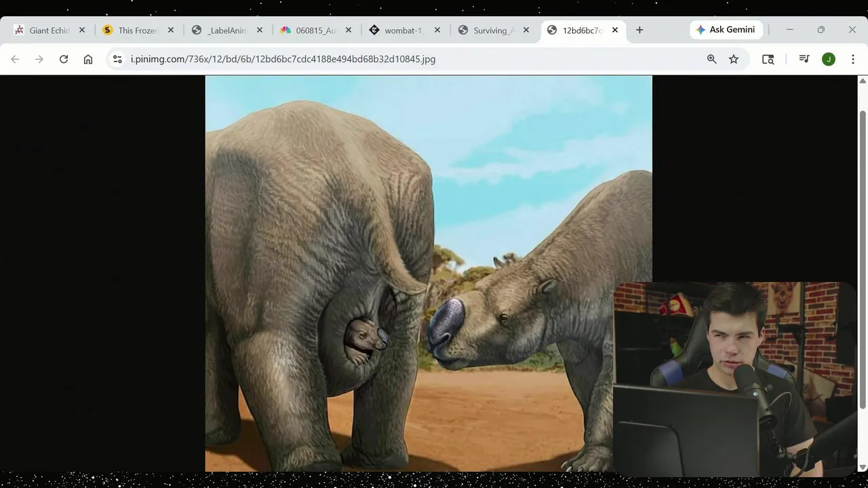Open a new browser tab
The height and width of the screenshot is (488, 868).
(x=639, y=30)
